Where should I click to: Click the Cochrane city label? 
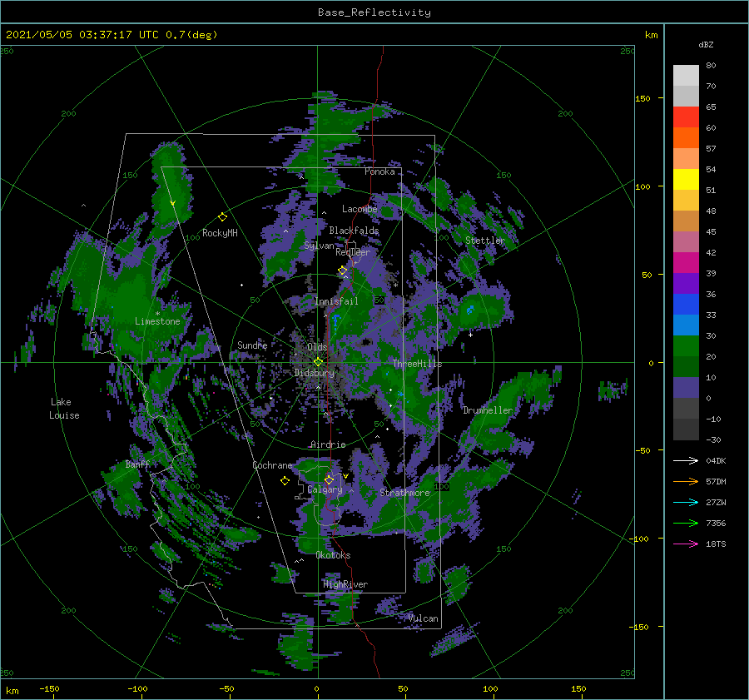(x=272, y=465)
